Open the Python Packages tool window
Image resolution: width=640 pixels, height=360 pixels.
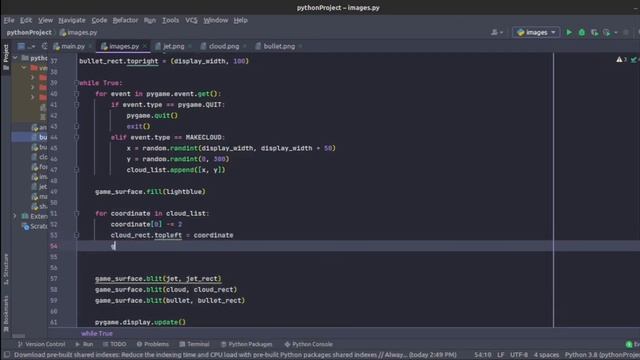coord(246,344)
